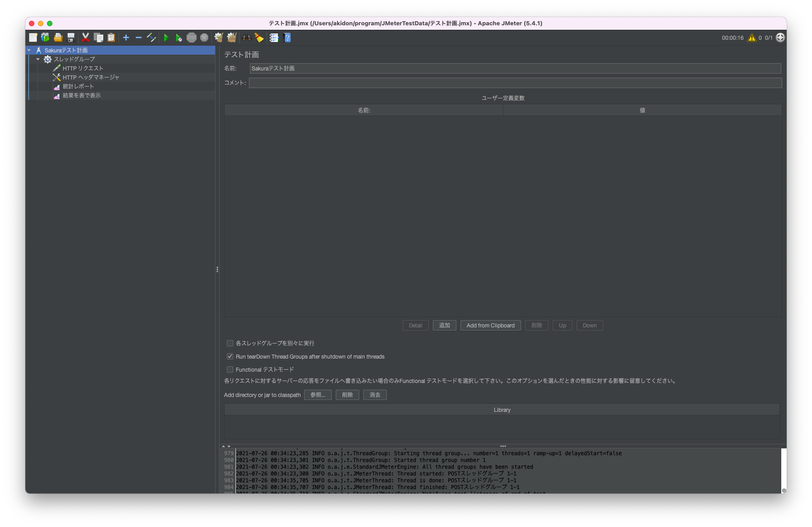The image size is (812, 527).
Task: Open Help with the question mark book icon
Action: [x=287, y=37]
